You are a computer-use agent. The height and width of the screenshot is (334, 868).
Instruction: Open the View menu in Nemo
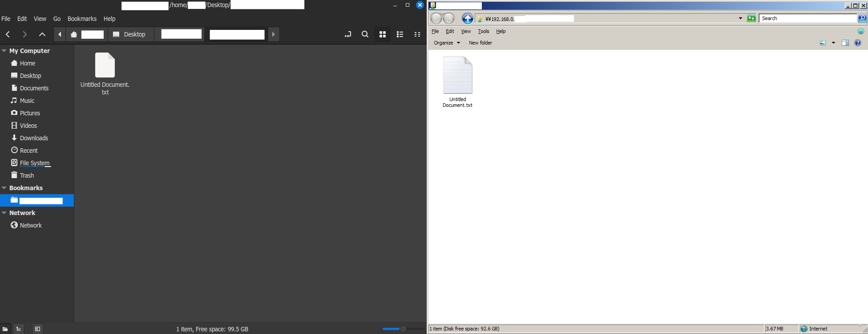[40, 19]
